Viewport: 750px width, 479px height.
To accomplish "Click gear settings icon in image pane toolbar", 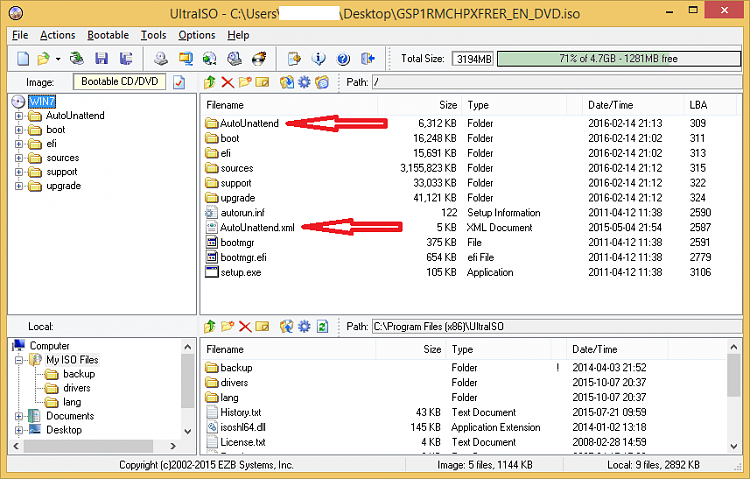I will pyautogui.click(x=304, y=82).
